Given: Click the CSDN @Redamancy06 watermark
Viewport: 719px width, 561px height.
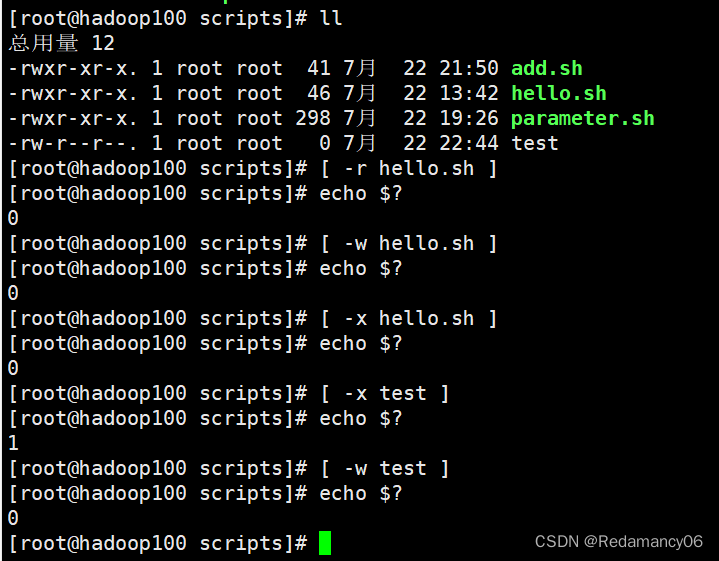Looking at the screenshot, I should pyautogui.click(x=619, y=541).
